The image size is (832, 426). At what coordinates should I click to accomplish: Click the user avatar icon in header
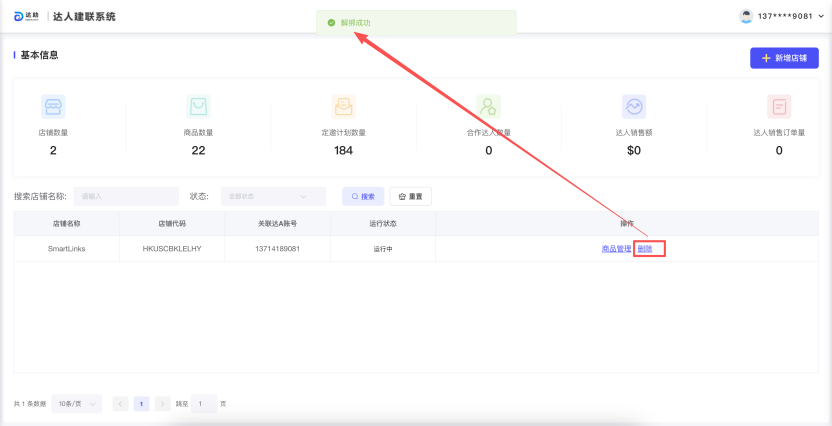coord(746,16)
